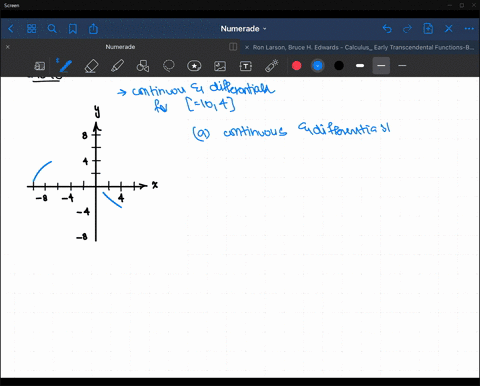Choose the blue pen color
Image resolution: width=480 pixels, height=386 pixels.
(x=318, y=66)
